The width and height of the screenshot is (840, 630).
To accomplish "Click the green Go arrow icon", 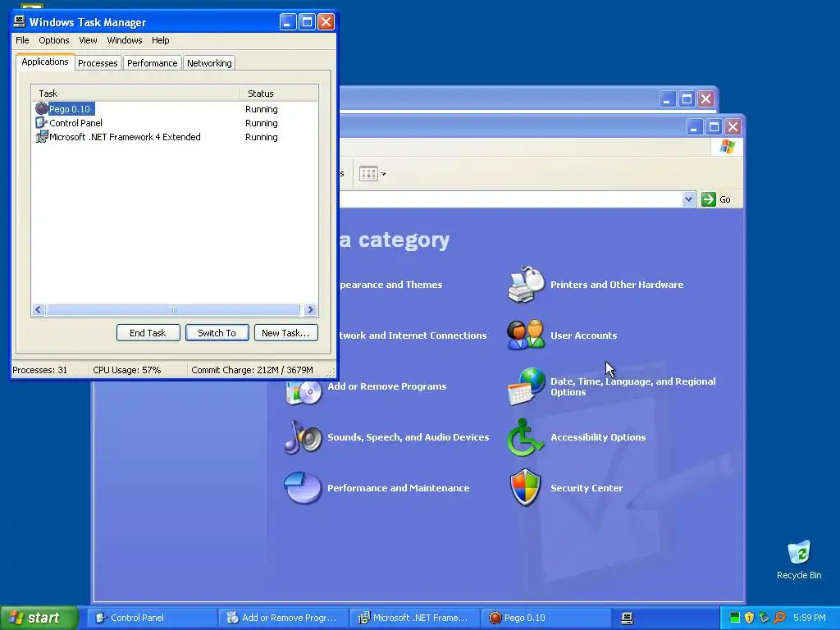I will point(708,199).
